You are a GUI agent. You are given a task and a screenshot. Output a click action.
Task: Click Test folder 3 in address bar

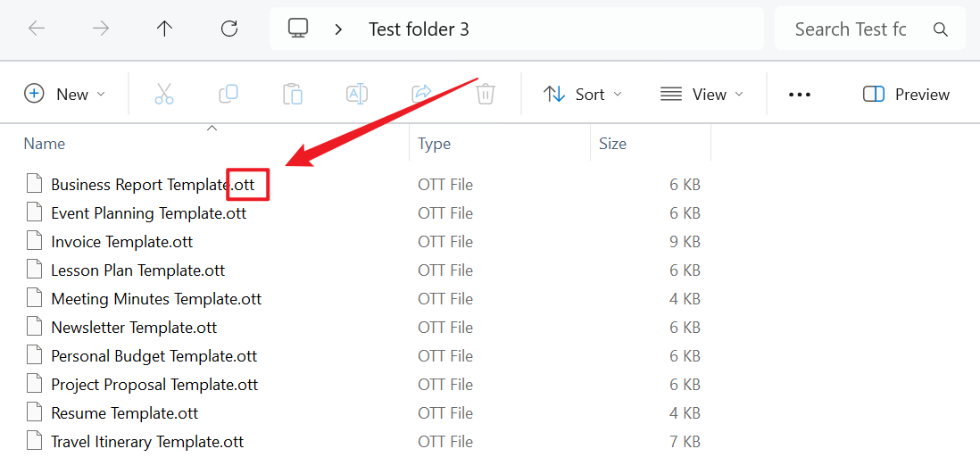click(x=419, y=29)
